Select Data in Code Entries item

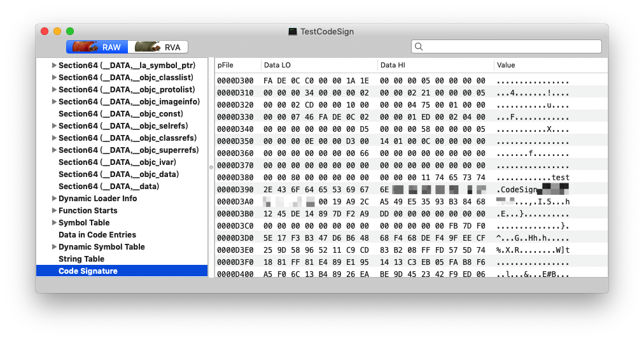[x=122, y=235]
